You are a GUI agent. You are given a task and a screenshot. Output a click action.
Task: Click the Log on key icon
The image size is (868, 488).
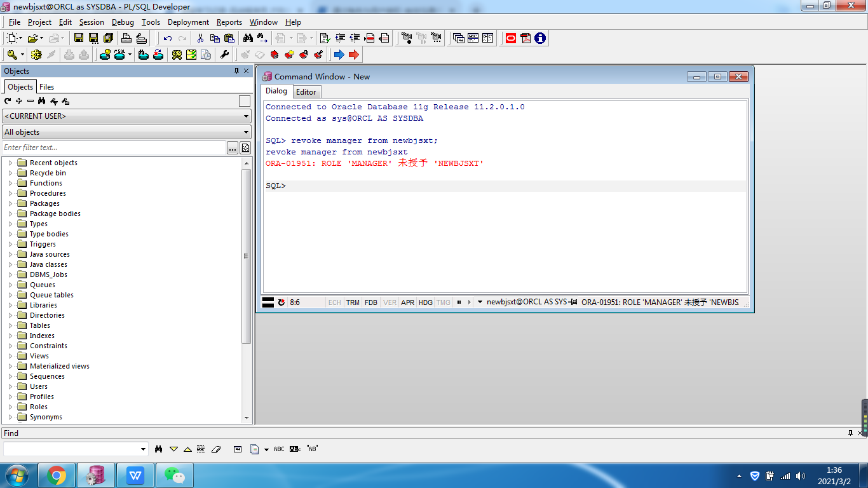tap(12, 55)
